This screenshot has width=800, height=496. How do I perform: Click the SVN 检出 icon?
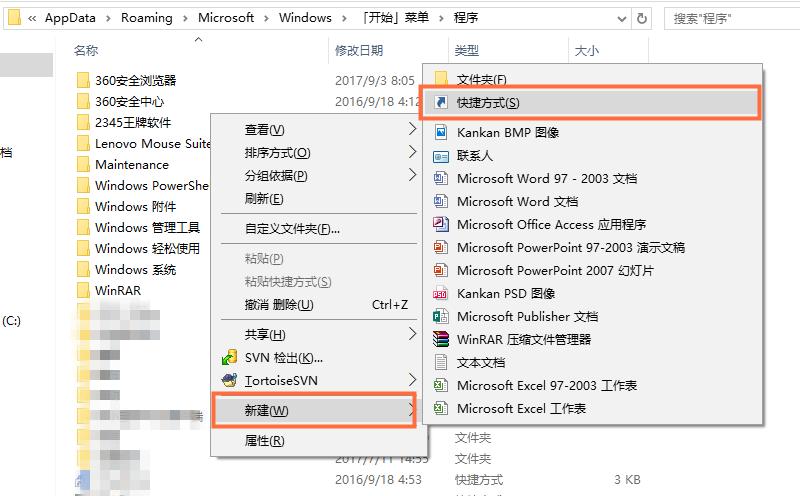230,357
